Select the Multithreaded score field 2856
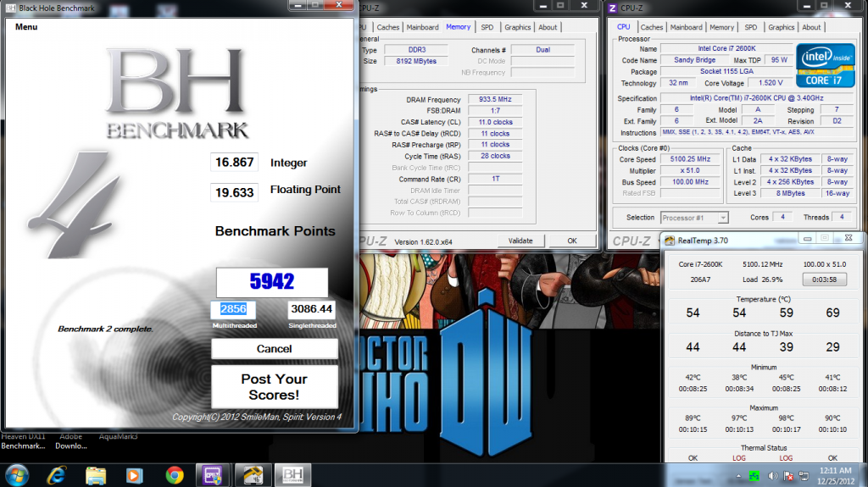 (x=233, y=309)
